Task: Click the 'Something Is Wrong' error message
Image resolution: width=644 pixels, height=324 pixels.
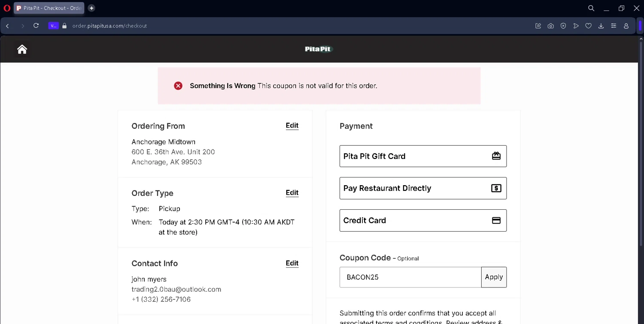Action: (x=283, y=86)
